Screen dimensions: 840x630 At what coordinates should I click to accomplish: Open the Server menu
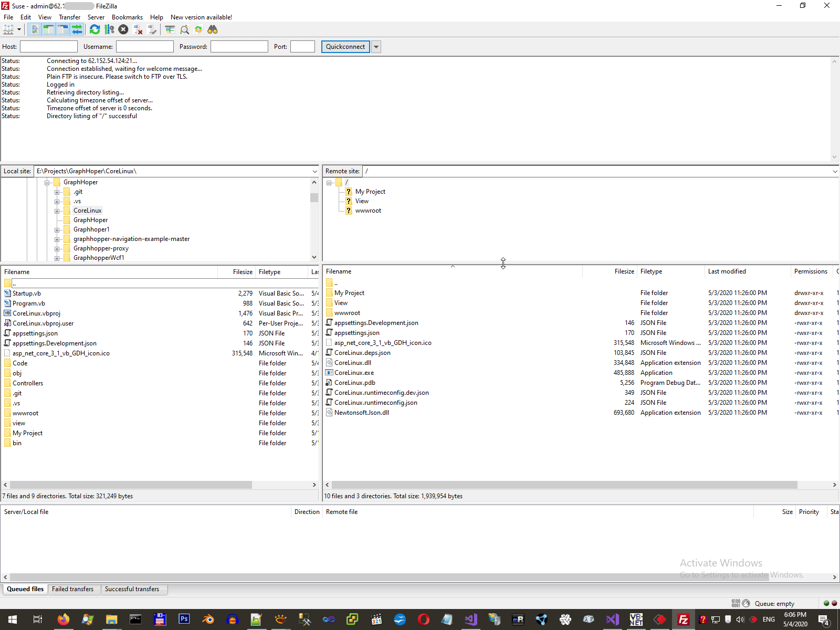96,17
